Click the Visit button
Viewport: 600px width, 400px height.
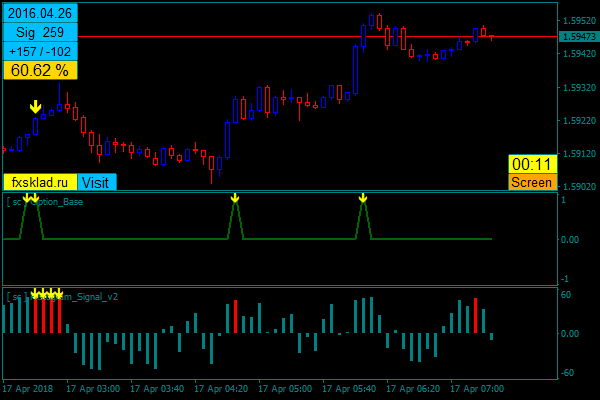click(x=96, y=182)
